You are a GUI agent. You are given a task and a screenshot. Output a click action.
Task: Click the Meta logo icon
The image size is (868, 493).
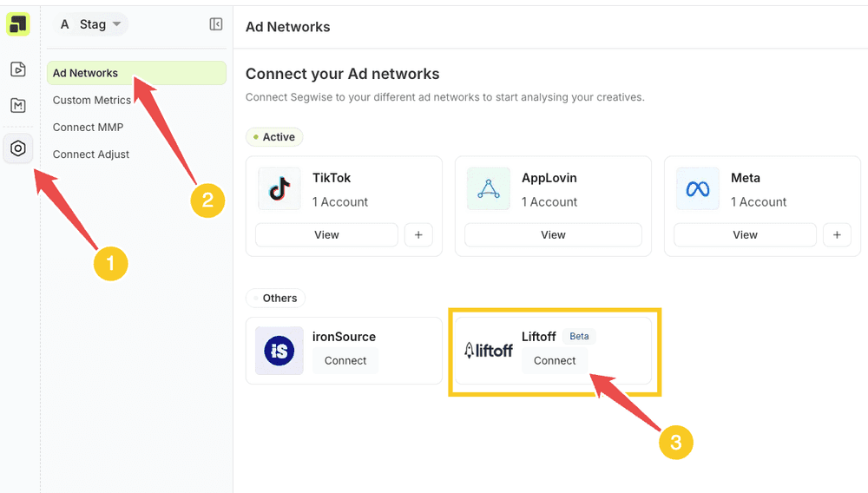[698, 188]
